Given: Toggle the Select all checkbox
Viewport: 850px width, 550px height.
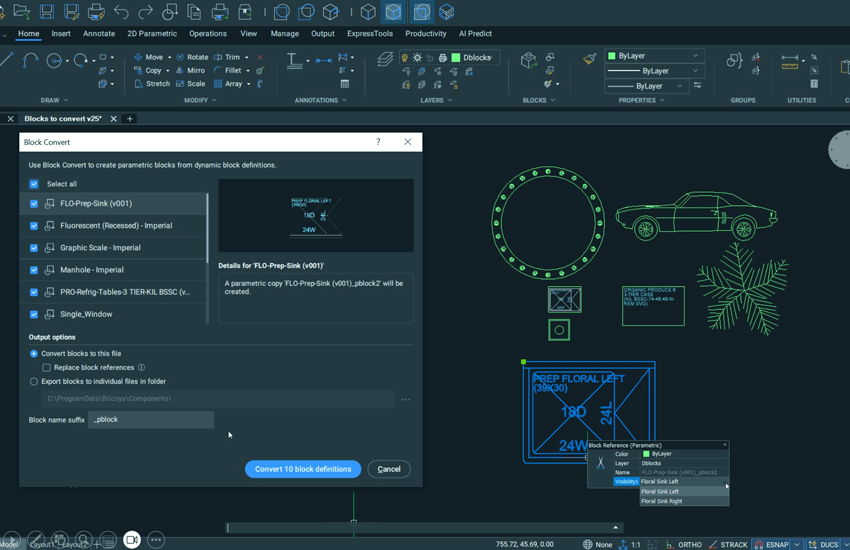Looking at the screenshot, I should (34, 184).
